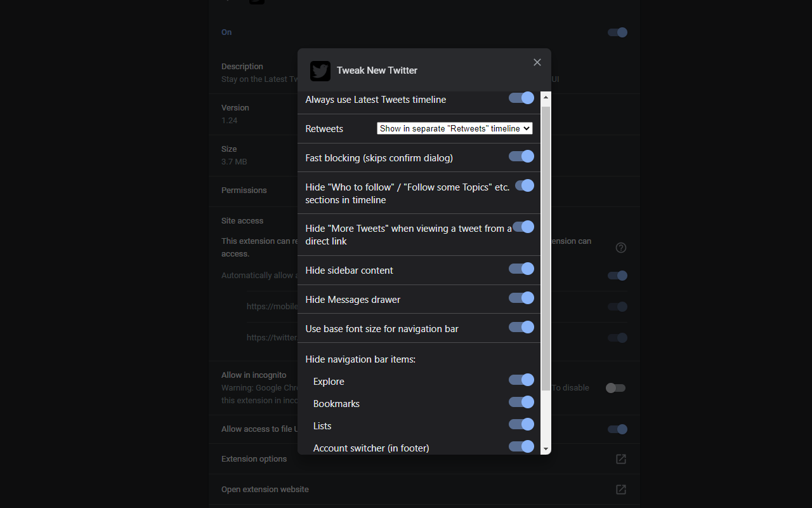Toggle the https://mobile site access switch
Screen dimensions: 812x508
point(617,307)
